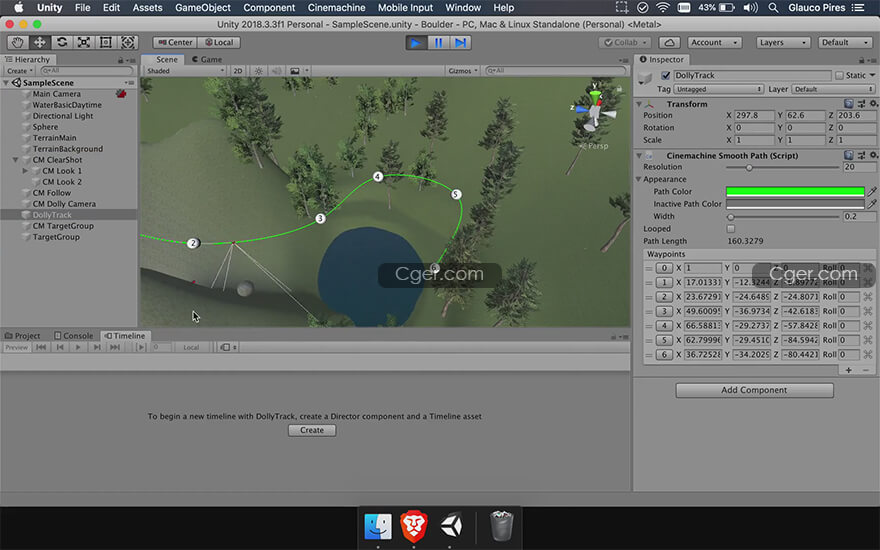Open the Layers dropdown
Screen dimensions: 880x550
click(x=783, y=43)
